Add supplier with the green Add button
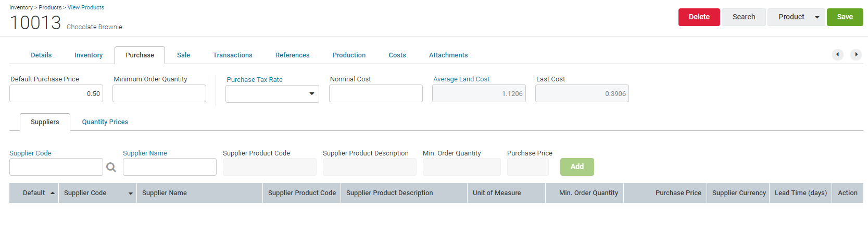 click(x=577, y=167)
